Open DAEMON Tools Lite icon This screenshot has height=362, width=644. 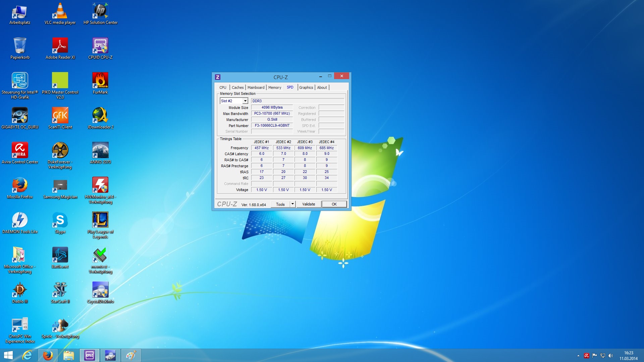(20, 220)
